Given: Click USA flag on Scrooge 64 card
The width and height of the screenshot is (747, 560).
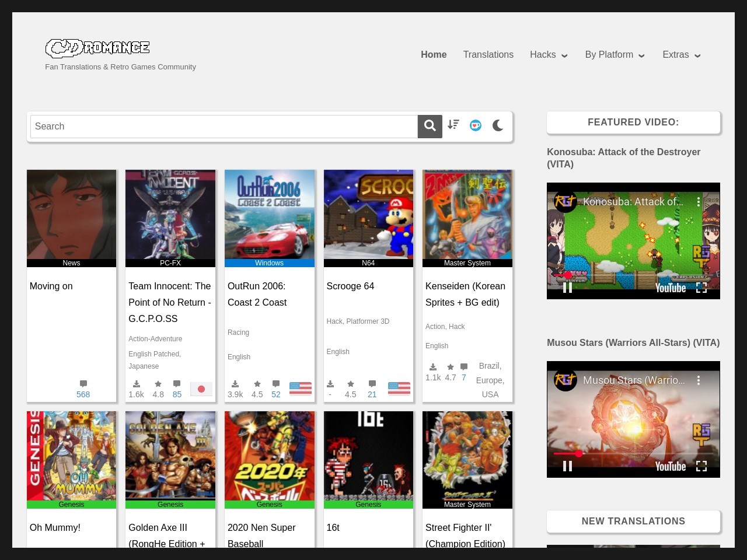Looking at the screenshot, I should pos(399,388).
